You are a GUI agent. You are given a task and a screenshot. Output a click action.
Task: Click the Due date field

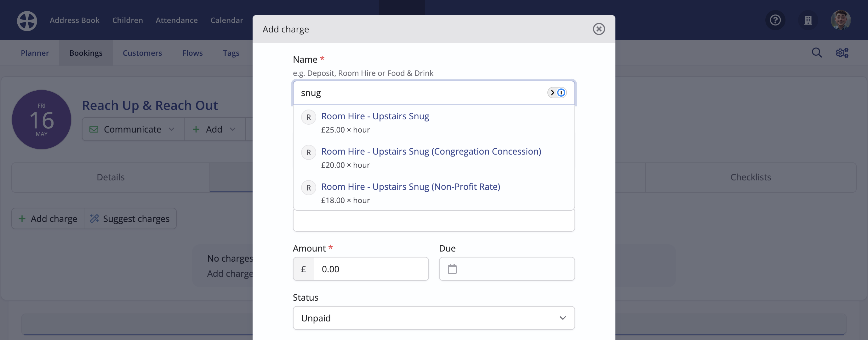[x=507, y=269]
